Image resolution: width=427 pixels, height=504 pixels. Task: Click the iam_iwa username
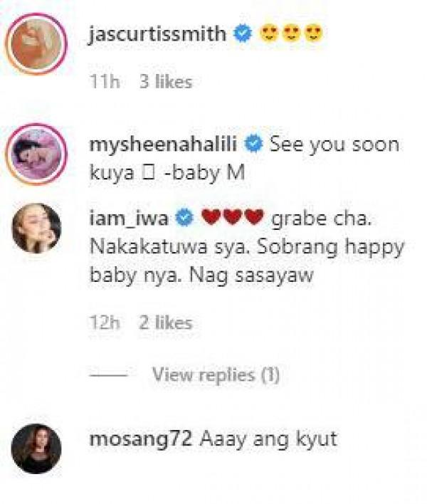click(129, 219)
